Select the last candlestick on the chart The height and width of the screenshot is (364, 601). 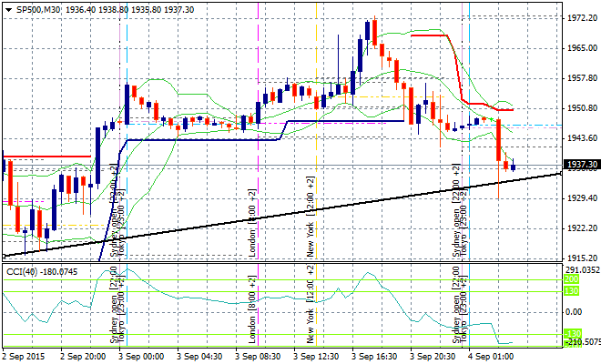[514, 165]
